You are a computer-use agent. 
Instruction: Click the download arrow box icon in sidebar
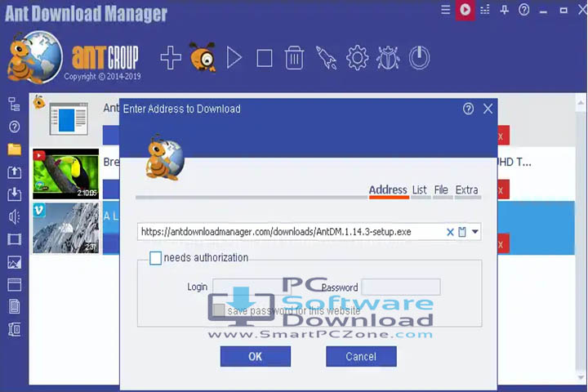click(14, 194)
